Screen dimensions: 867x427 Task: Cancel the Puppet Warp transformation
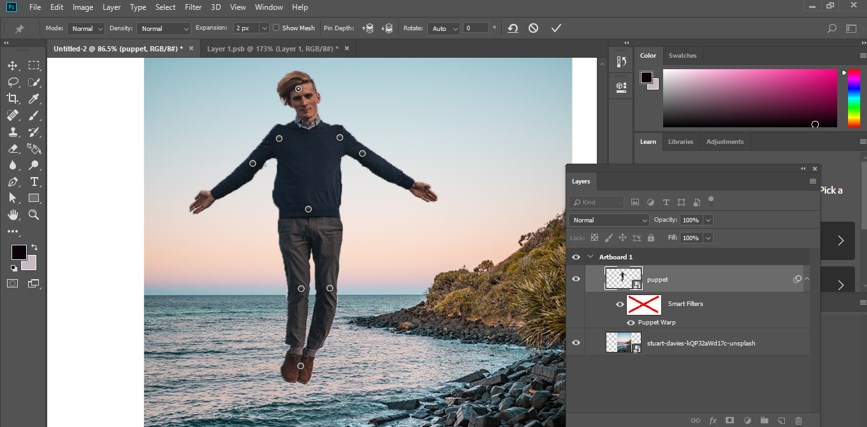(x=534, y=28)
